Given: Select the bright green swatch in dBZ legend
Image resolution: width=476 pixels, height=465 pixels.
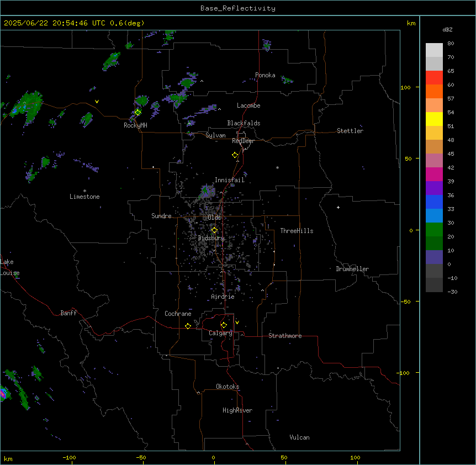Looking at the screenshot, I should point(434,230).
